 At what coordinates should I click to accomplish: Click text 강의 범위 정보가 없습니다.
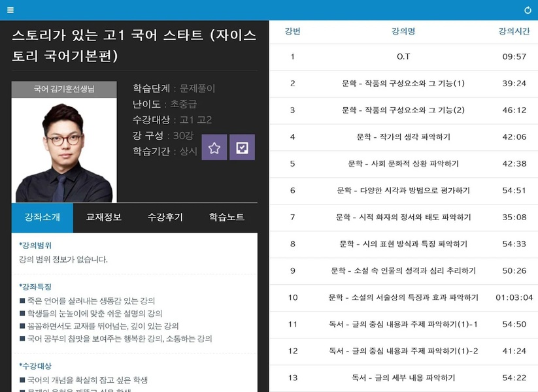pyautogui.click(x=63, y=259)
